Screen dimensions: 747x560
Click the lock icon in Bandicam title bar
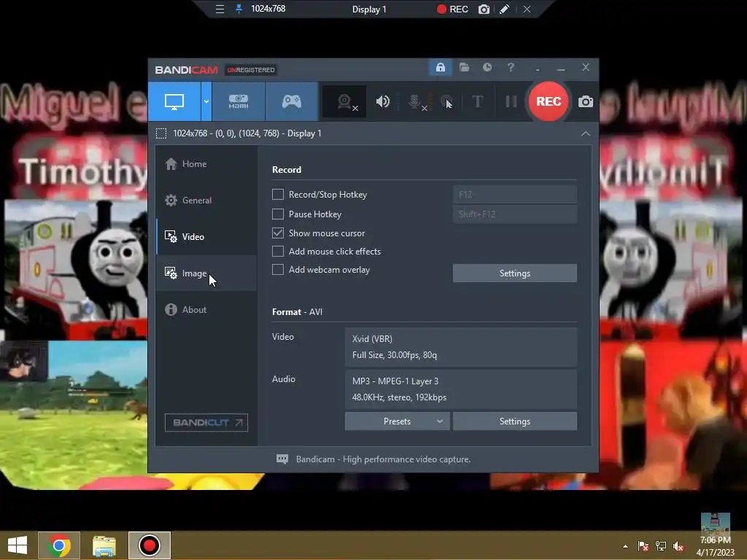[440, 68]
